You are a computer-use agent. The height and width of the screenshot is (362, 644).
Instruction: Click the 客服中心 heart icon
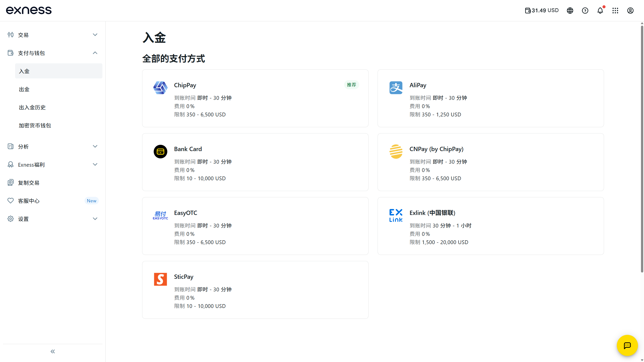(11, 201)
